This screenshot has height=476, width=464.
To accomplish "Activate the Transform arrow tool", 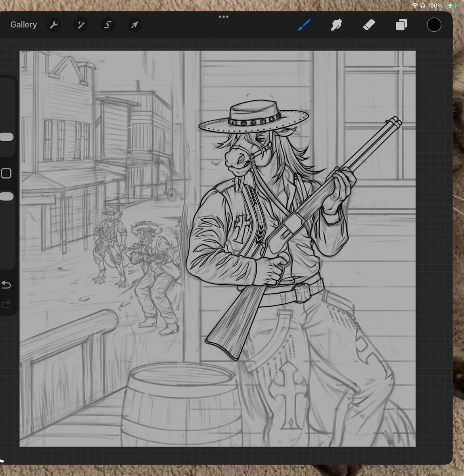I will click(134, 25).
